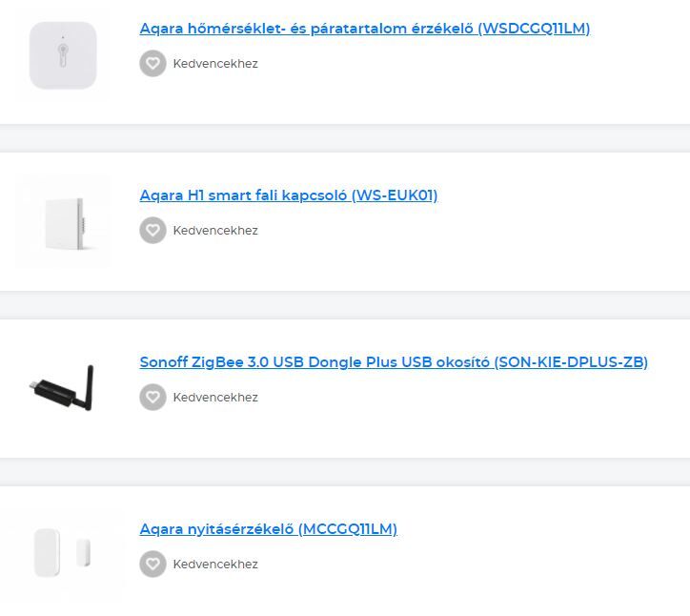Click heart icon for Aqara H1 wall switch
This screenshot has height=616, width=690.
click(152, 231)
